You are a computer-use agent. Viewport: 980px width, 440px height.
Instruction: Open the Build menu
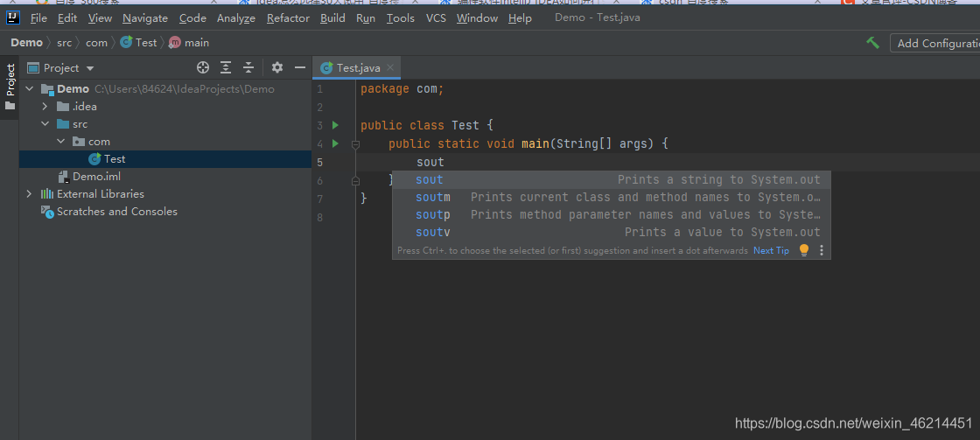(x=332, y=18)
